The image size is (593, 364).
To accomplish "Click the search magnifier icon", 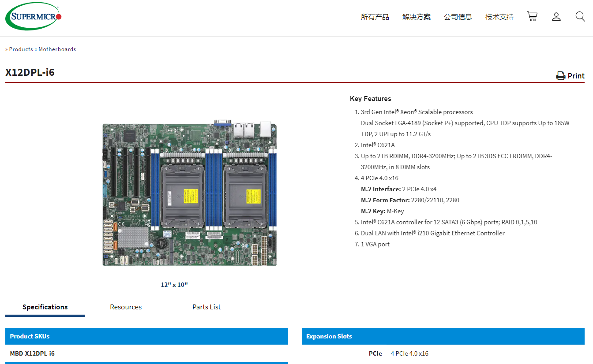I will [580, 17].
